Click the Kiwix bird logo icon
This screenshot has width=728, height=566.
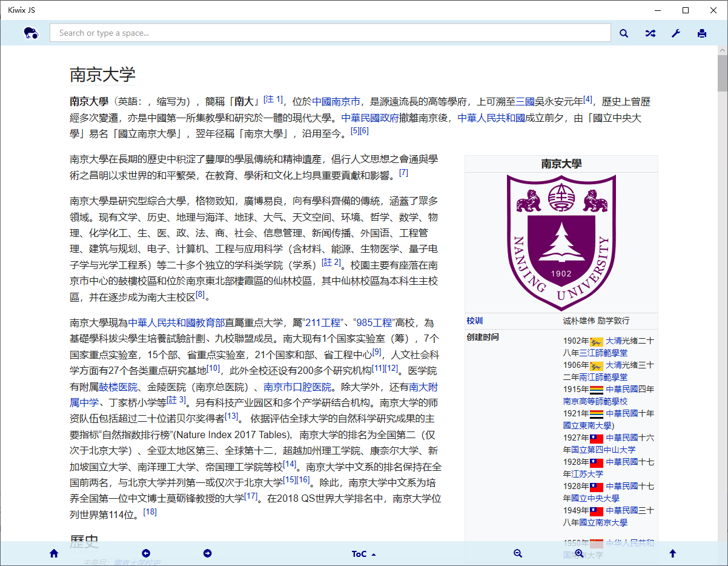click(x=31, y=33)
